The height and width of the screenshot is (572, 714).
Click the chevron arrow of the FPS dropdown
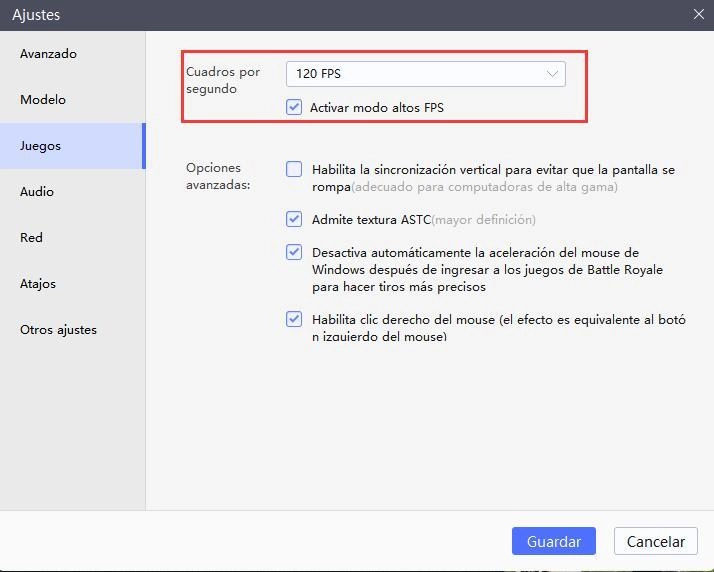coord(552,74)
